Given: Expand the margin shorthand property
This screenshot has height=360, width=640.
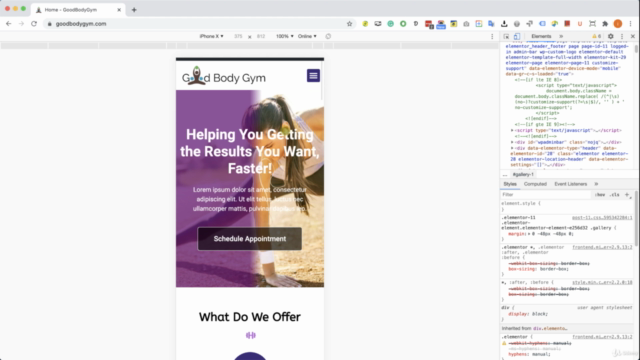Looking at the screenshot, I should (x=529, y=234).
